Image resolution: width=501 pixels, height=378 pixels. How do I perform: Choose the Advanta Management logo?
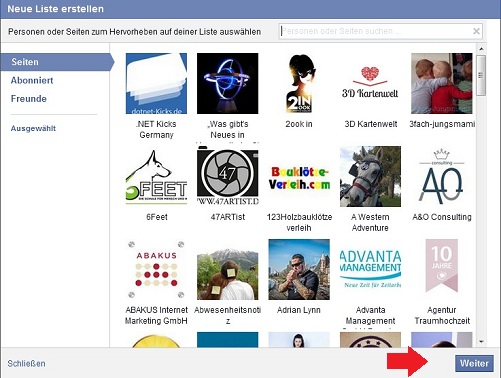click(370, 269)
